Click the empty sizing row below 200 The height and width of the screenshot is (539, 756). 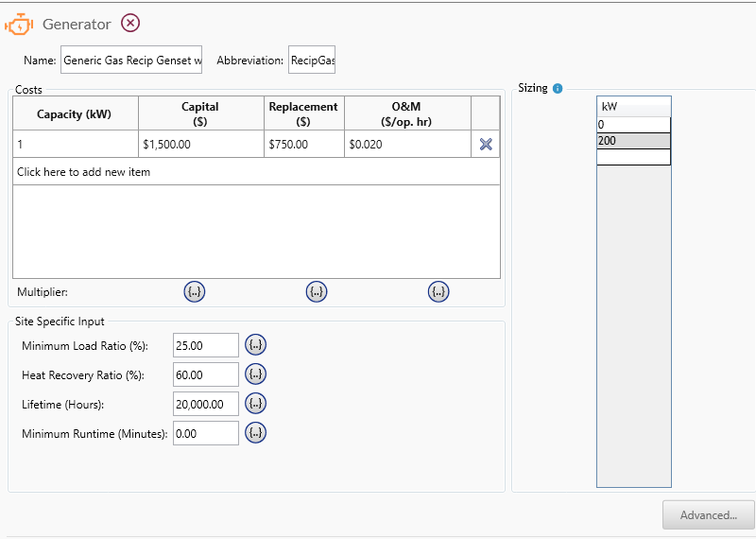633,157
